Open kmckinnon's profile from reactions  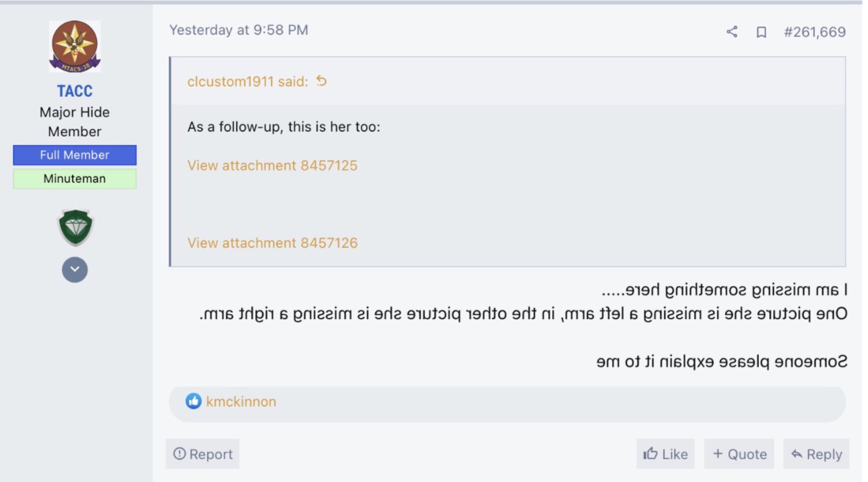point(241,401)
